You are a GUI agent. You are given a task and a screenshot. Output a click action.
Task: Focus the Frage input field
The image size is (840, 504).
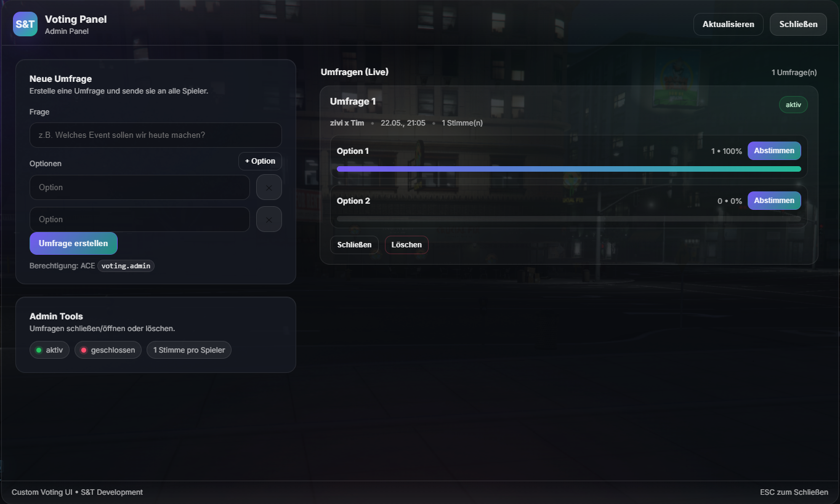pyautogui.click(x=156, y=135)
